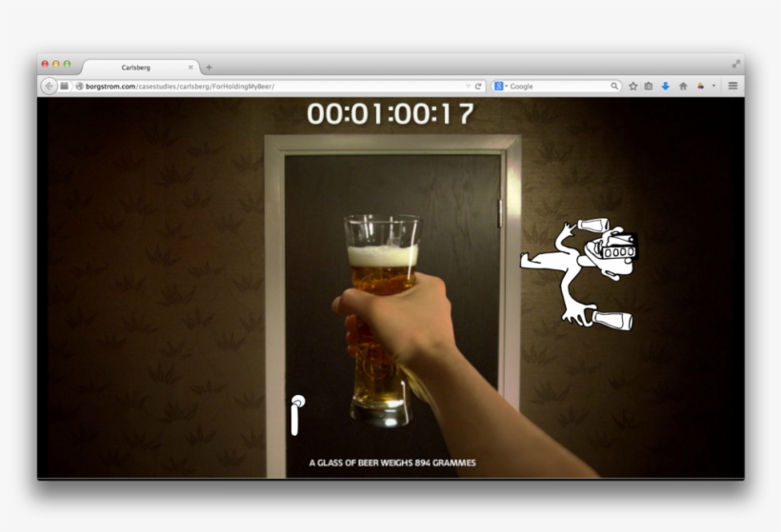The height and width of the screenshot is (532, 781).
Task: Click the white door handle
Action: click(297, 415)
